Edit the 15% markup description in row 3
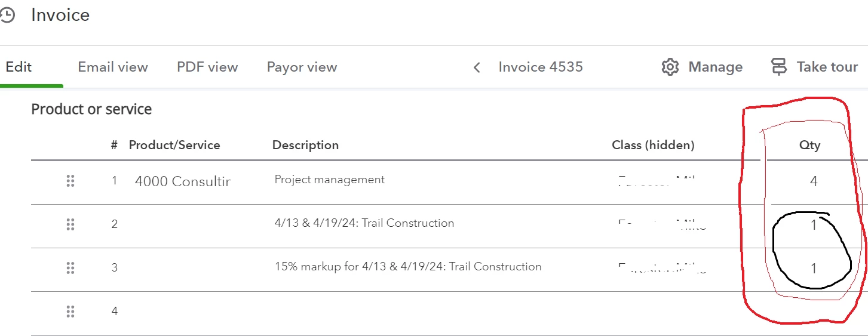 408,267
